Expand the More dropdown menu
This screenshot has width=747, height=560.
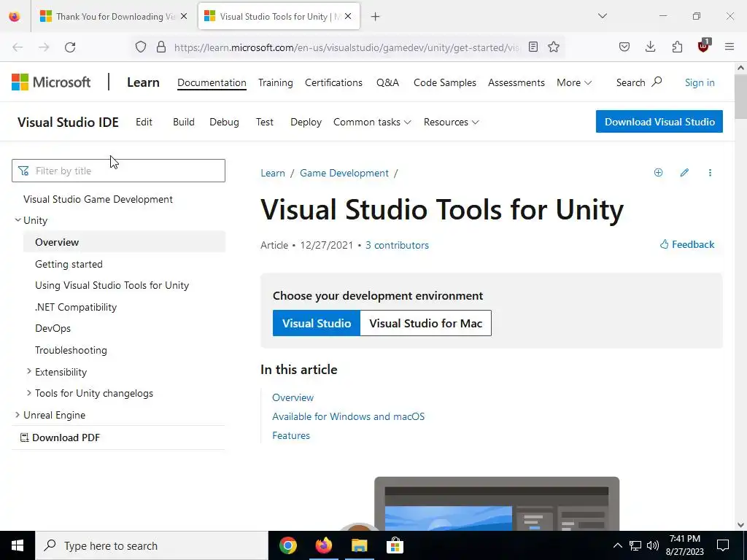(574, 82)
